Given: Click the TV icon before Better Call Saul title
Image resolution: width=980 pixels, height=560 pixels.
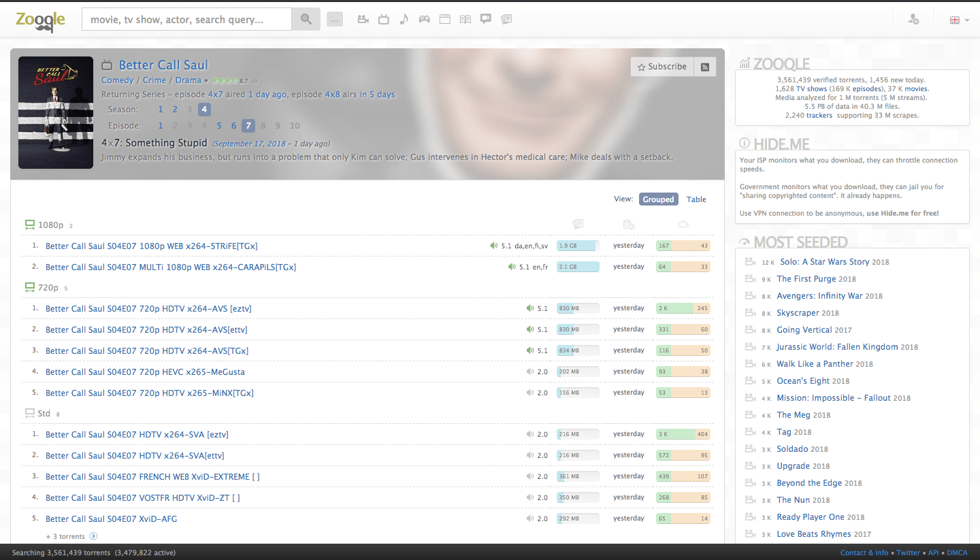Looking at the screenshot, I should (107, 65).
